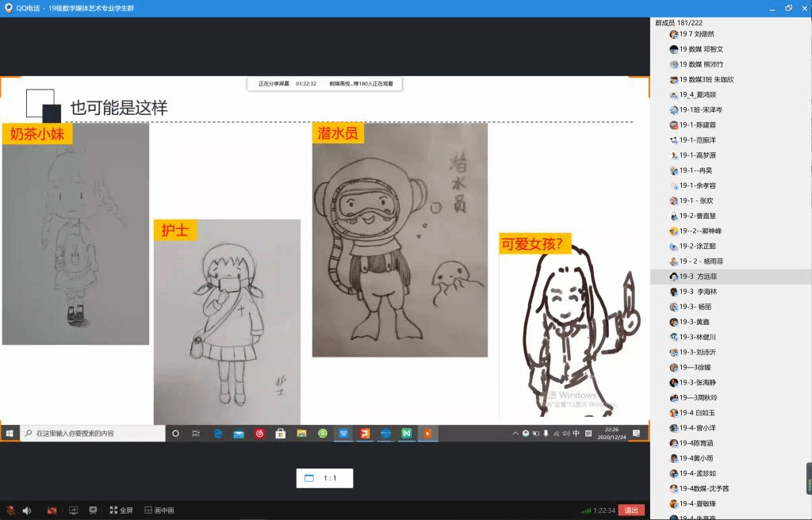Toggle 画中画 picture-in-picture mode
Image resolution: width=812 pixels, height=520 pixels.
(159, 510)
